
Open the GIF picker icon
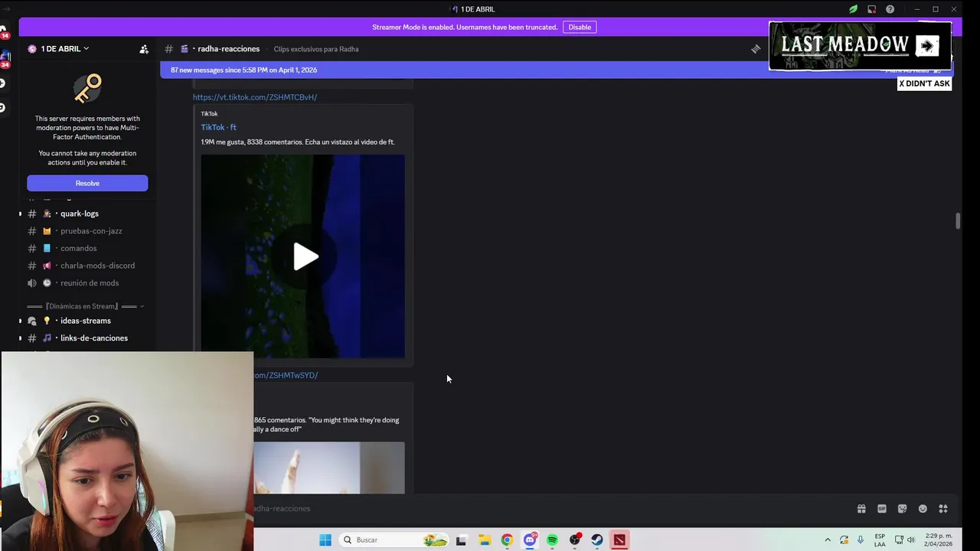click(882, 509)
